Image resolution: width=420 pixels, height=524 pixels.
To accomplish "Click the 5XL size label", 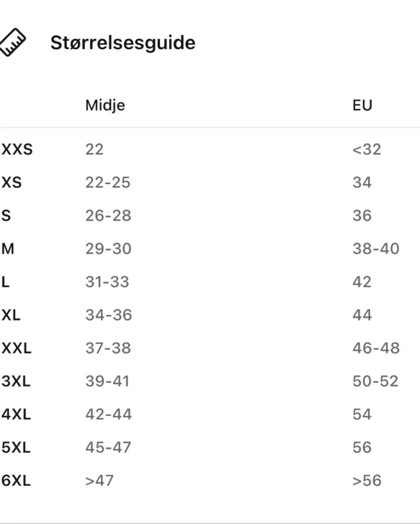I will (x=16, y=447).
